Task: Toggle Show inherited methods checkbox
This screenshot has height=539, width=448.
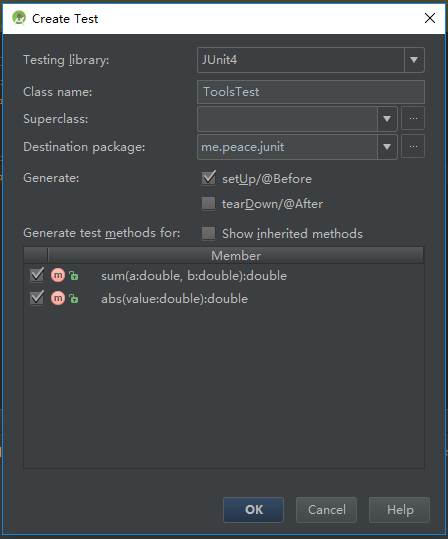Action: click(208, 233)
